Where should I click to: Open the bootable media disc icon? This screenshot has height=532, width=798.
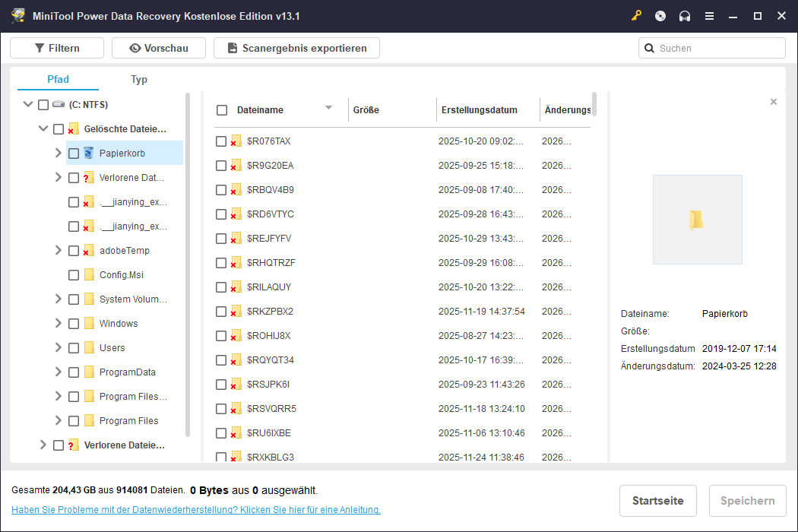click(x=660, y=16)
